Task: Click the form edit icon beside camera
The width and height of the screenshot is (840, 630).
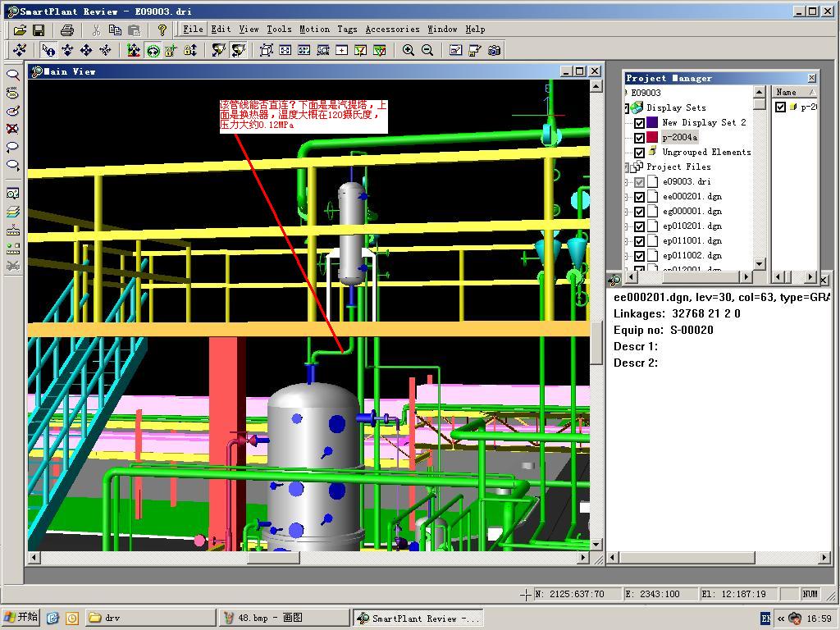Action: point(456,50)
